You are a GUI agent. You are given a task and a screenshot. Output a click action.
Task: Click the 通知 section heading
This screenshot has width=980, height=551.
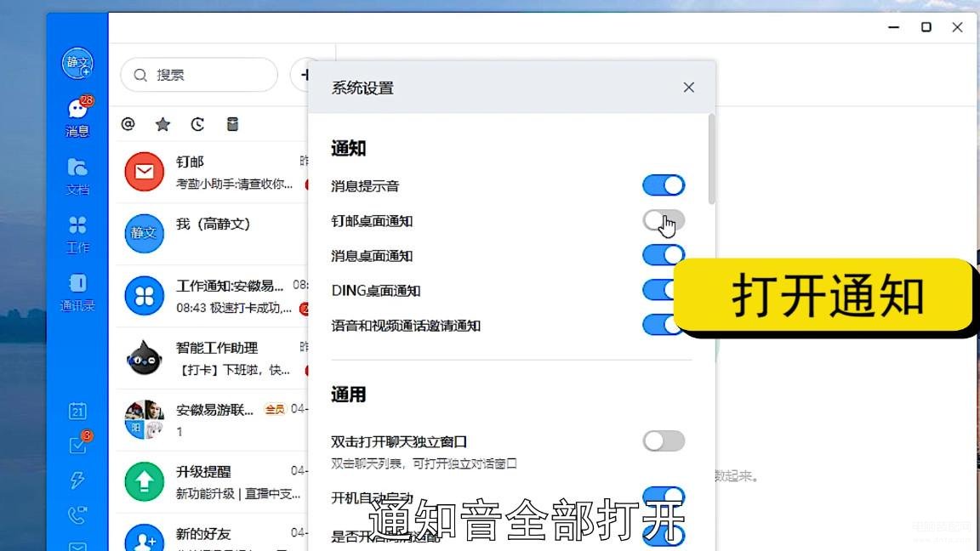click(349, 149)
